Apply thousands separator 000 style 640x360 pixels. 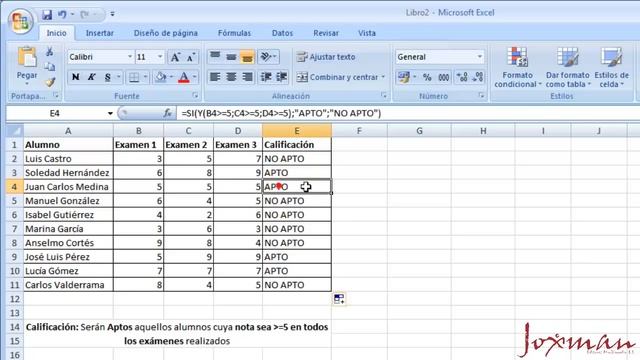click(444, 77)
